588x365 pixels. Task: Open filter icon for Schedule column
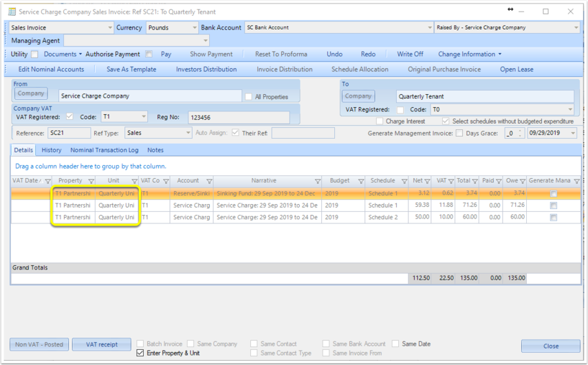click(x=404, y=181)
